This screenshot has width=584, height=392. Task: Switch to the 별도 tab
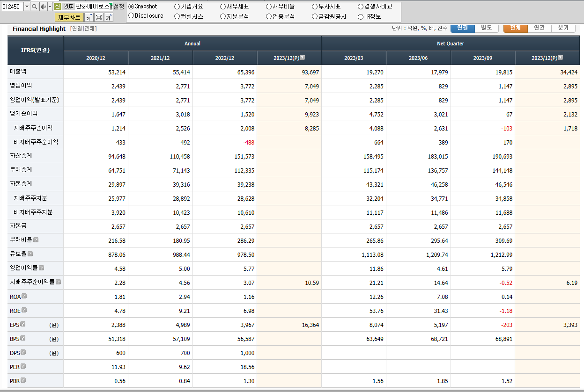pos(487,28)
